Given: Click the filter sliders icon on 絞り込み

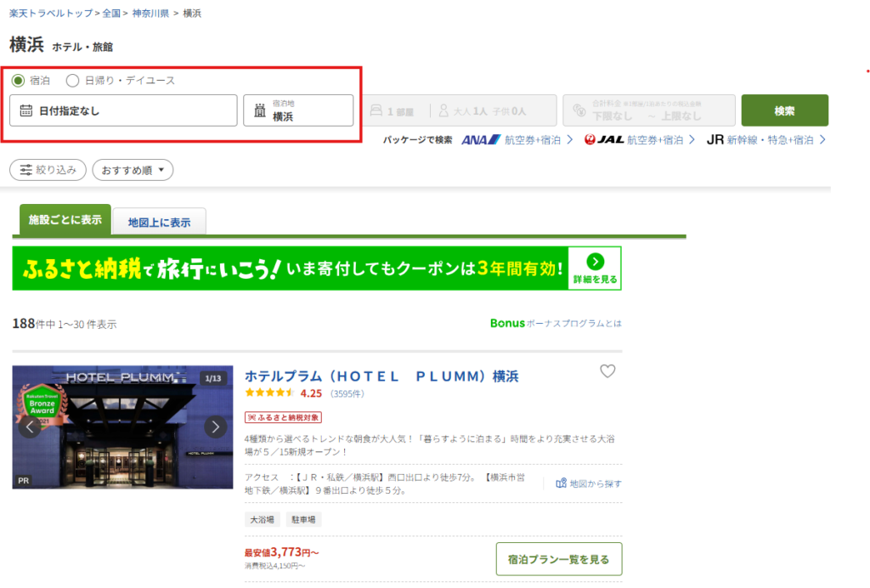Looking at the screenshot, I should pyautogui.click(x=26, y=170).
